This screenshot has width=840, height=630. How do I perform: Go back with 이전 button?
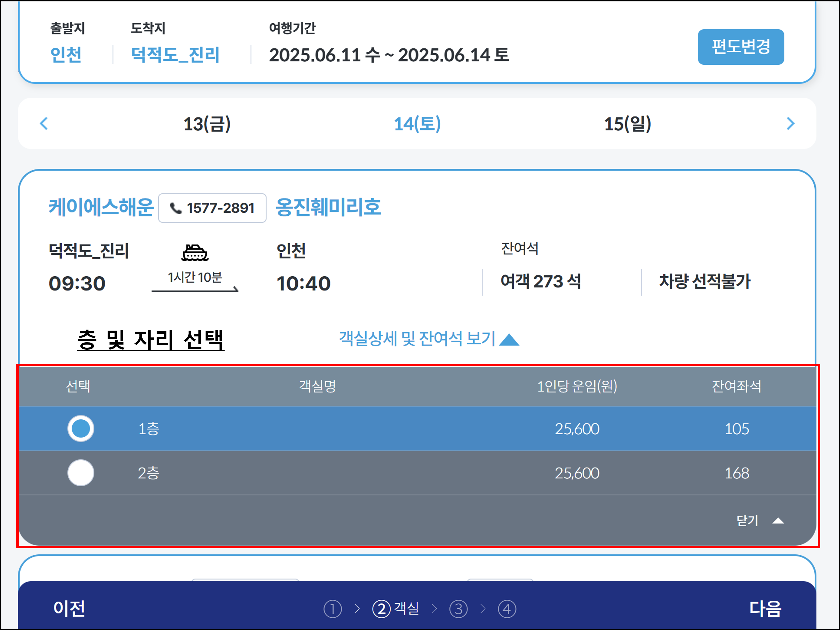click(69, 608)
